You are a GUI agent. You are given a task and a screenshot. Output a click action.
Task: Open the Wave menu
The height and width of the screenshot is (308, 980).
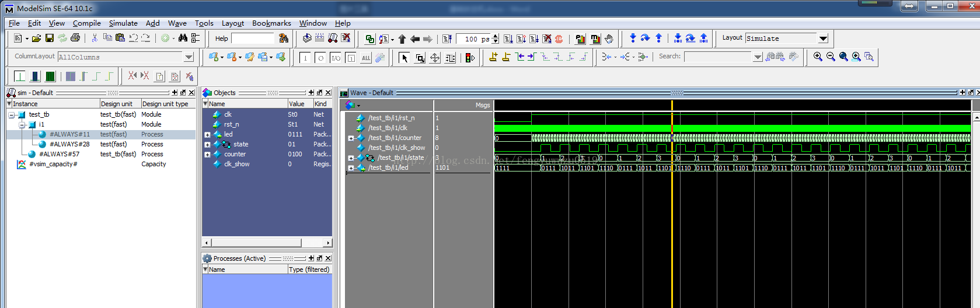pos(177,23)
